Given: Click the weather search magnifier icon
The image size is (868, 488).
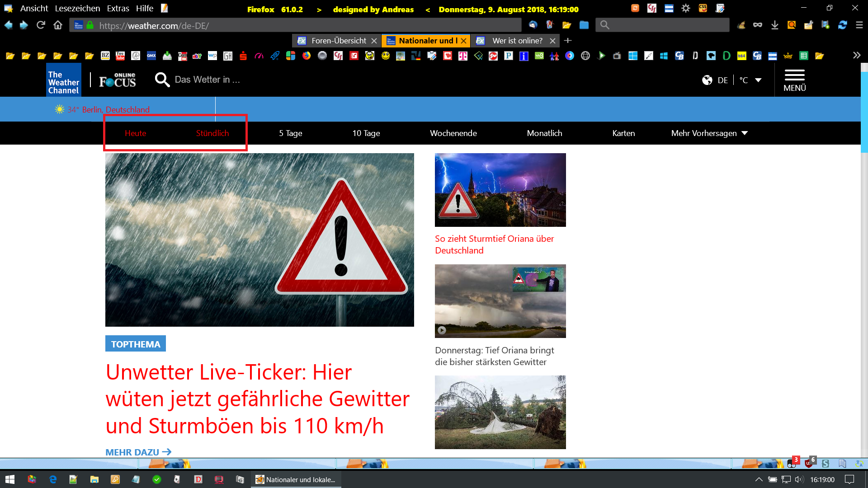Looking at the screenshot, I should coord(162,80).
